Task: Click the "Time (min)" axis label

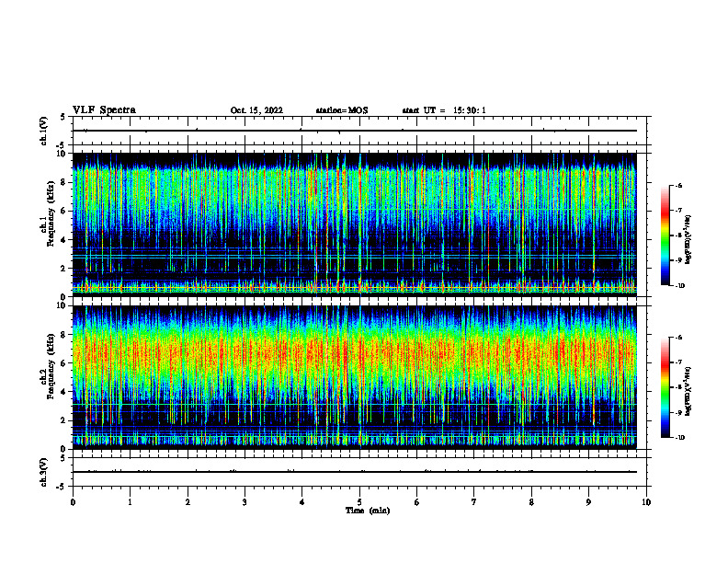Action: (x=368, y=511)
